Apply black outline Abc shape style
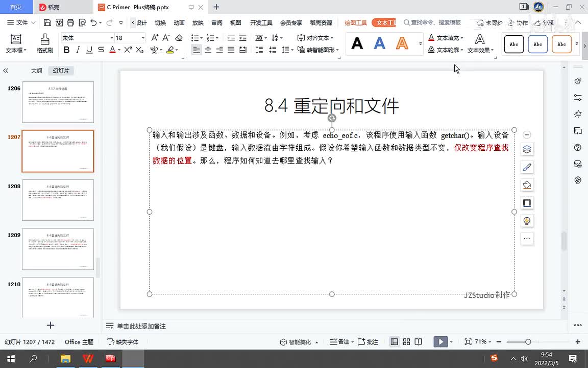588x368 pixels. click(x=514, y=44)
